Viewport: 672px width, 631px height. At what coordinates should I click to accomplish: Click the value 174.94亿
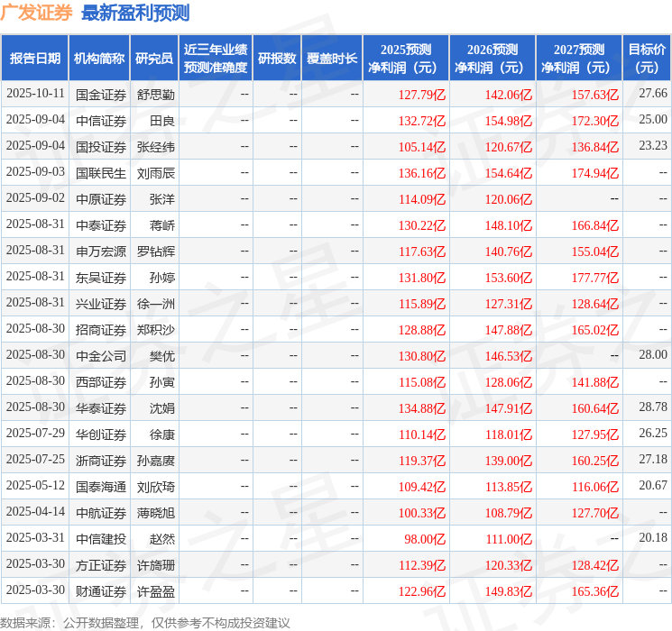594,173
